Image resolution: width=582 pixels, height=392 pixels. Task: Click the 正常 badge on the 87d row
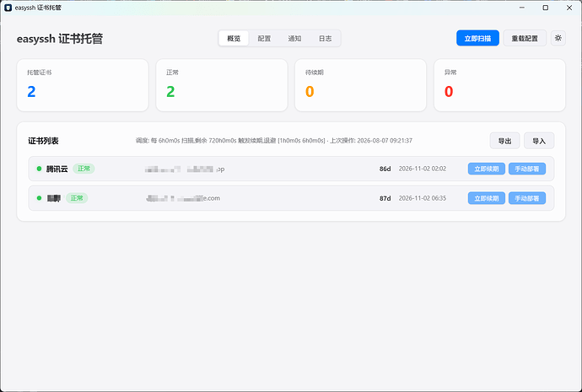[x=77, y=198]
